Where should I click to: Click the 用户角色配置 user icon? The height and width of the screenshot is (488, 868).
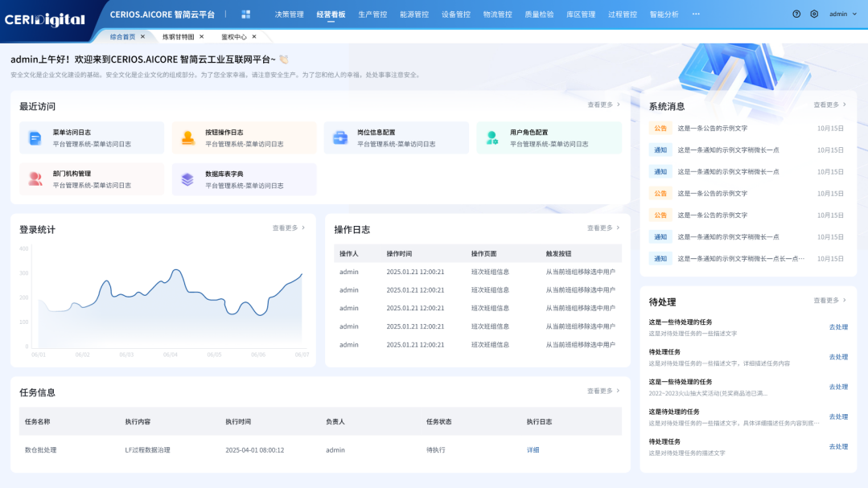[x=492, y=137]
